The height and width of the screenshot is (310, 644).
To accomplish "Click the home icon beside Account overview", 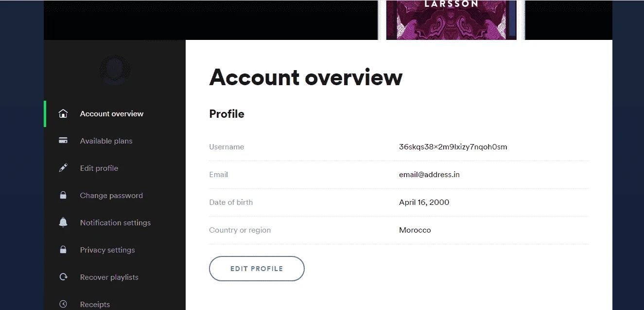I will pos(63,114).
